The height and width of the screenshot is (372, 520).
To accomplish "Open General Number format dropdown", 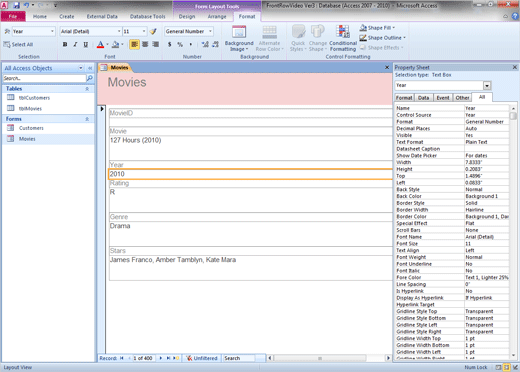I will [210, 31].
